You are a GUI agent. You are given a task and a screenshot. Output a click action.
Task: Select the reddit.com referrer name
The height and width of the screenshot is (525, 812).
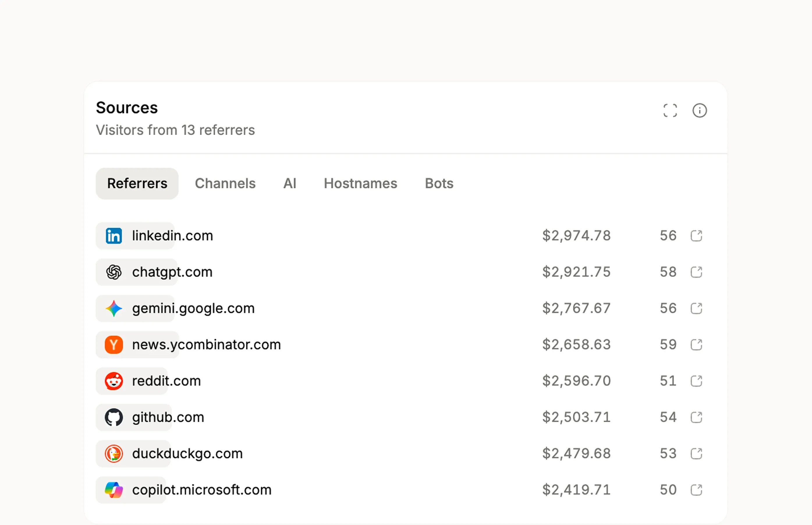coord(166,381)
